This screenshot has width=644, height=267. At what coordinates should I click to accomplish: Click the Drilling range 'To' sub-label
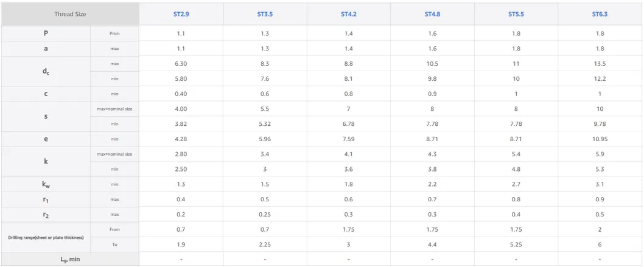click(114, 244)
